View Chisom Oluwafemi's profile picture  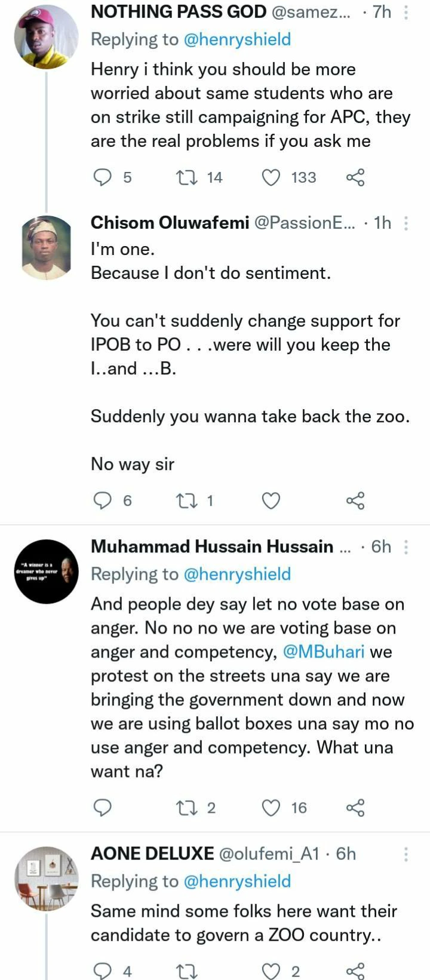tap(47, 247)
